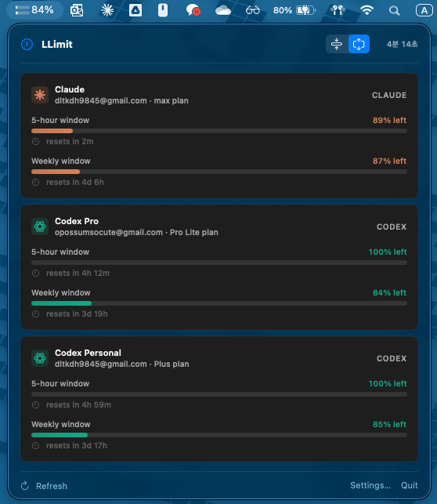Click opossumsocute@gmail.com · Pro Lite plan
437x504 pixels.
click(136, 232)
